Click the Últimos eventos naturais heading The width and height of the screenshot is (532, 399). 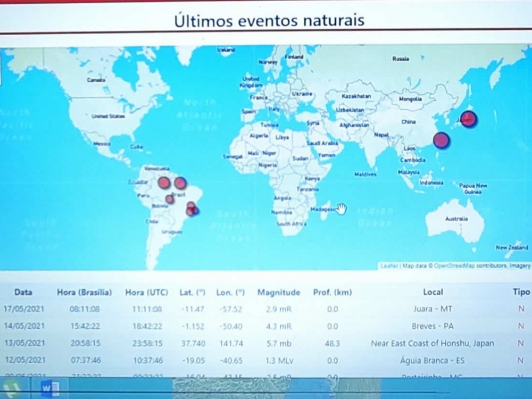tap(269, 20)
